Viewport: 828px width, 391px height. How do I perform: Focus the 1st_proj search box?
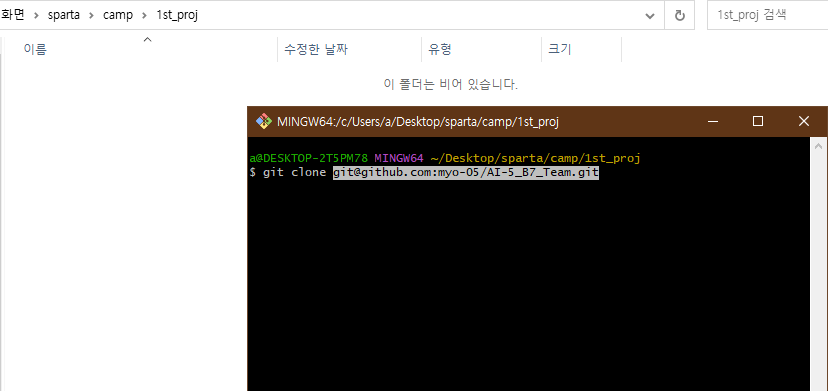[768, 15]
